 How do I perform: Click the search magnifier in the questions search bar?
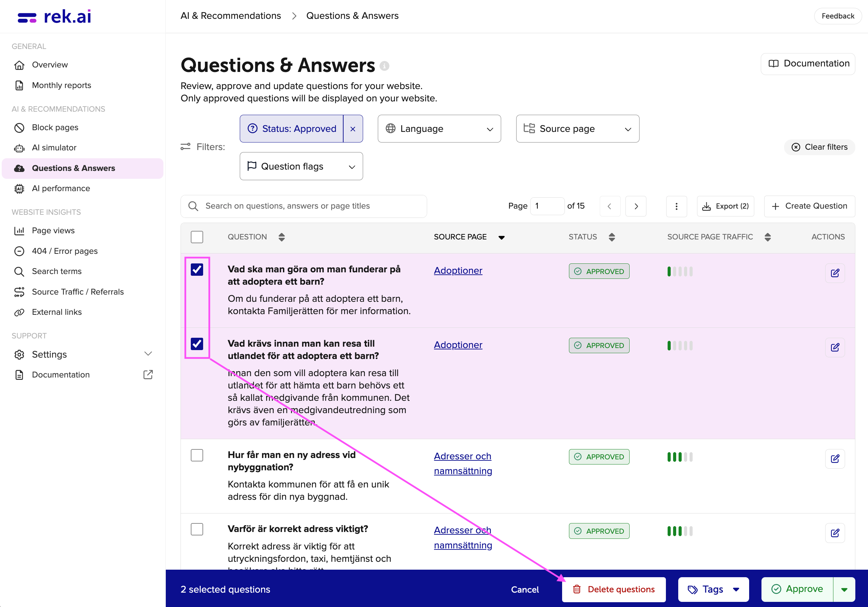(x=193, y=206)
